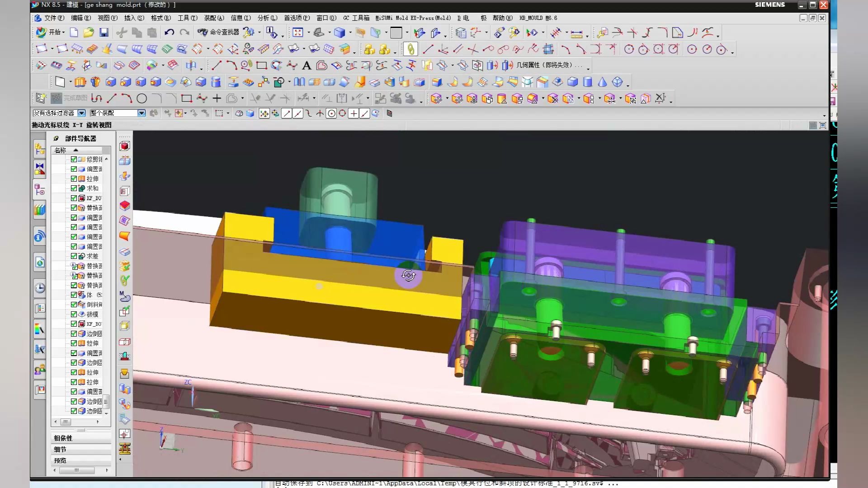Uncheck the 求差 feature checkbox
The image size is (868, 488).
point(74,256)
